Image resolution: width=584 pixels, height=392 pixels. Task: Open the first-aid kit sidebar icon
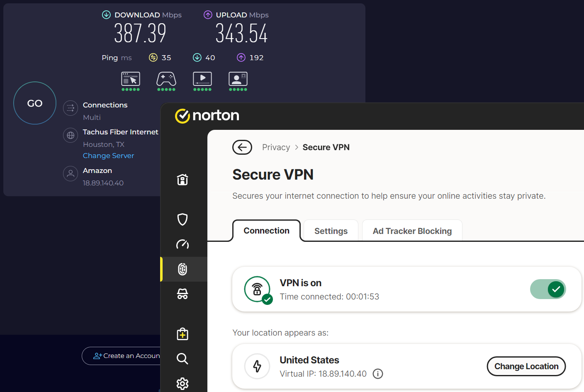(182, 334)
